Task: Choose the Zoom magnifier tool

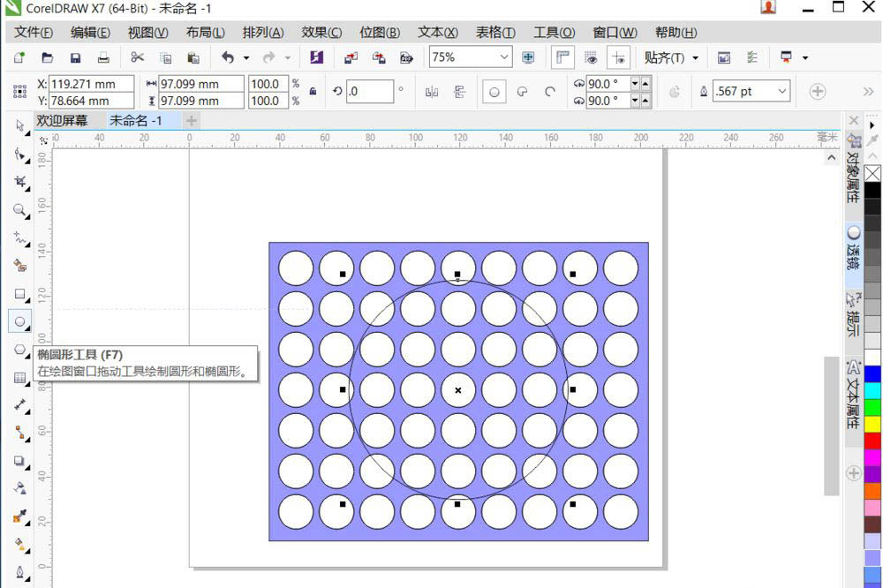Action: click(x=19, y=209)
